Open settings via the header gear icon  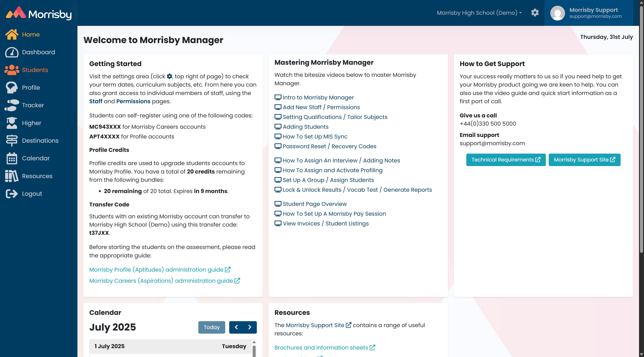click(535, 13)
